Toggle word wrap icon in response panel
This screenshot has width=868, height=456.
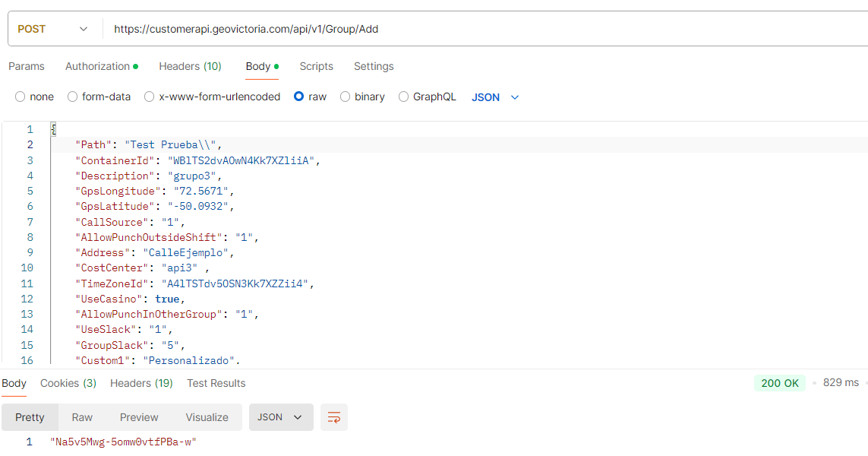click(x=333, y=417)
